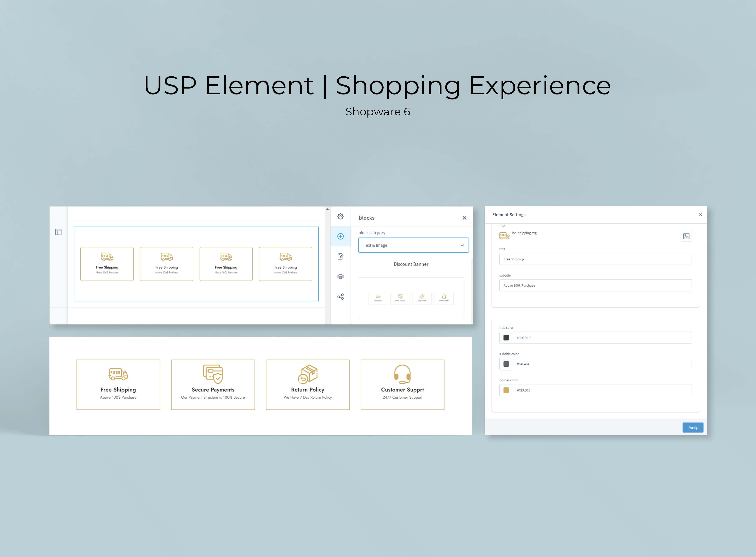Click the 'Element Settings' title
756x557 pixels.
[x=509, y=215]
